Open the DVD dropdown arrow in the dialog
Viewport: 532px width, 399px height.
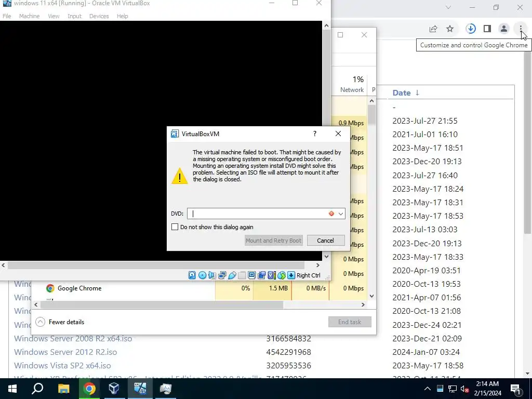coord(341,214)
